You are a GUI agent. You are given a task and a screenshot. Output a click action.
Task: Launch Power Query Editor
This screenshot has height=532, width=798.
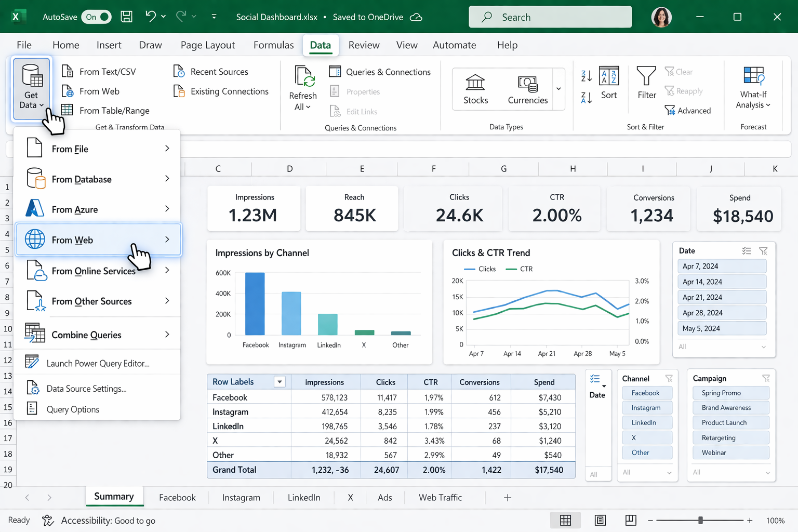(x=98, y=363)
